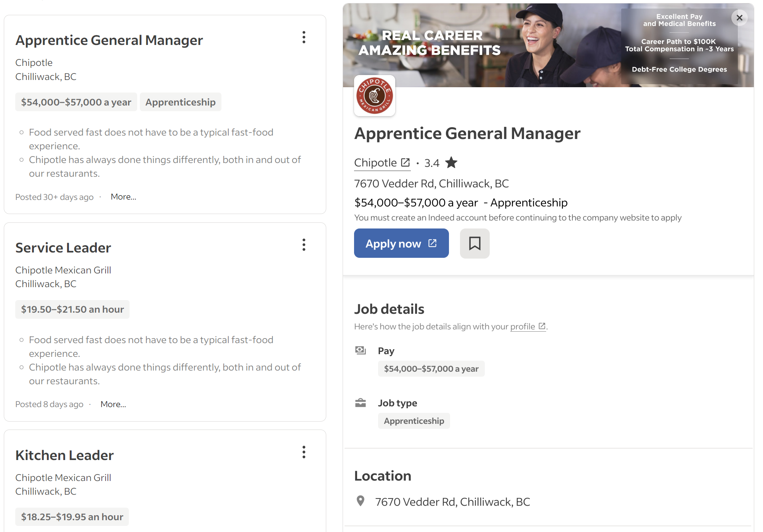Close the job details panel
This screenshot has height=532, width=763.
tap(739, 18)
